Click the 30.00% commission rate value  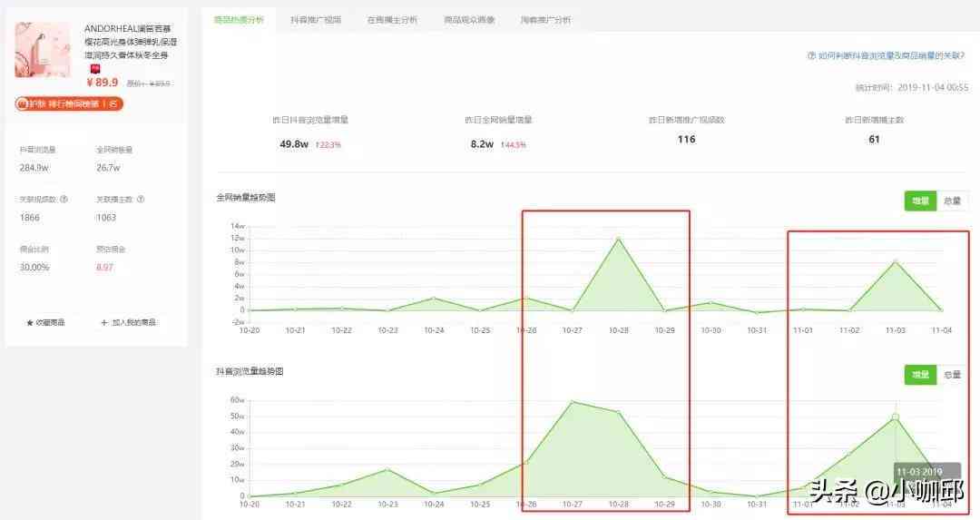click(34, 268)
